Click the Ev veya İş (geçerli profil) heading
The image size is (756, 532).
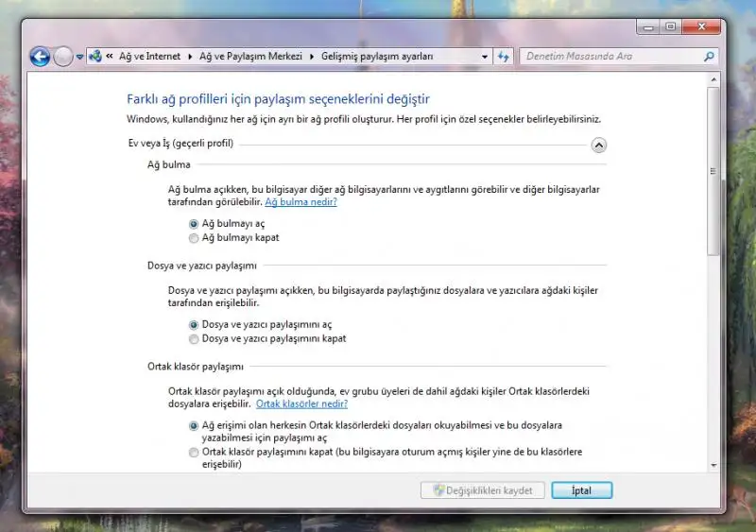point(180,144)
